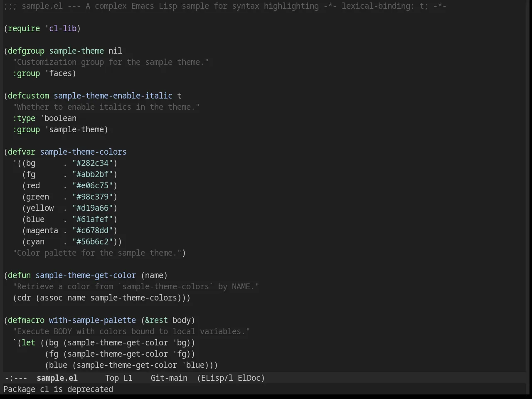Click the defmacro keyword

(26, 320)
